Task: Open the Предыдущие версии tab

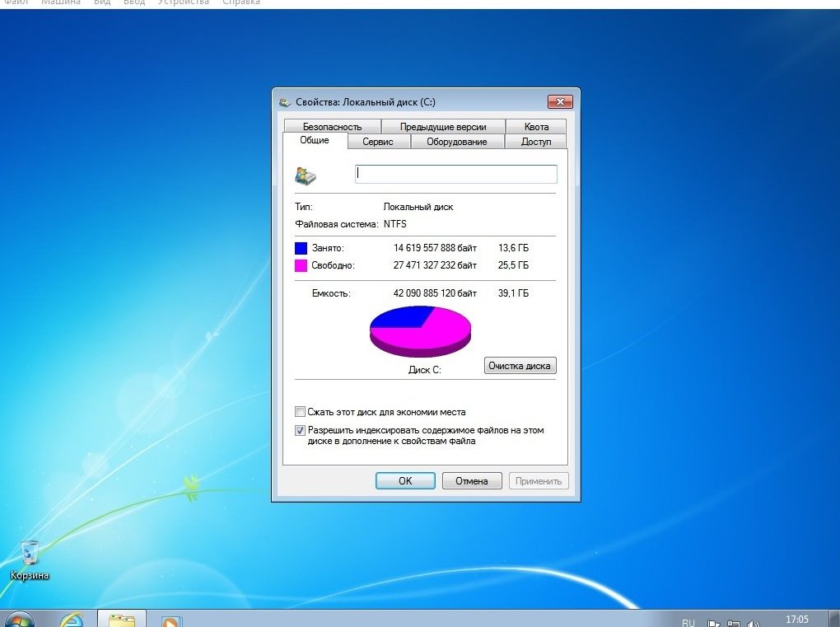Action: 443,127
